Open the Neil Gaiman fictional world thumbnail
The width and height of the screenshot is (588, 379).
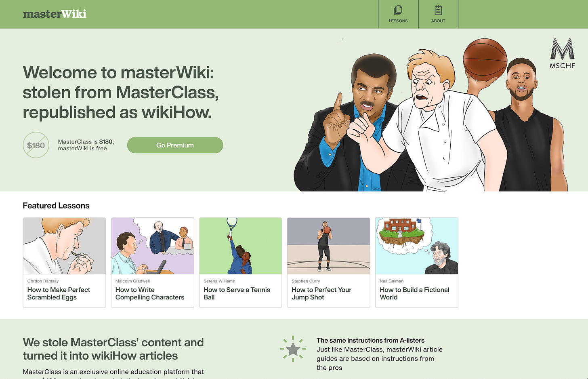[x=416, y=246]
